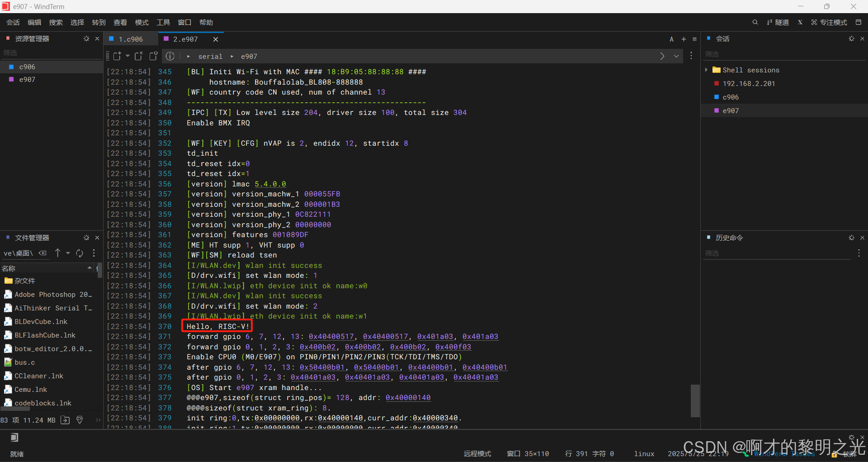Click the search magnifier icon in the title bar
Viewport: 868px width, 462px height.
(755, 22)
